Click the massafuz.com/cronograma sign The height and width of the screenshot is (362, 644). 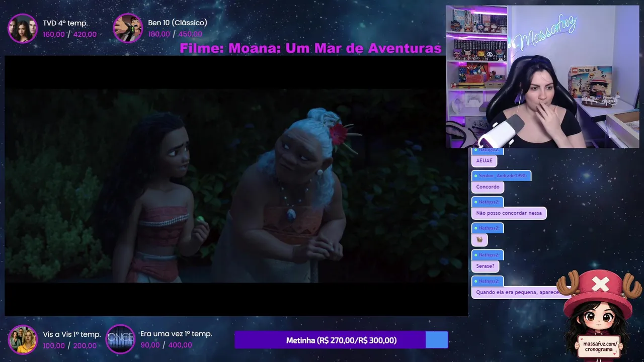[x=600, y=346]
